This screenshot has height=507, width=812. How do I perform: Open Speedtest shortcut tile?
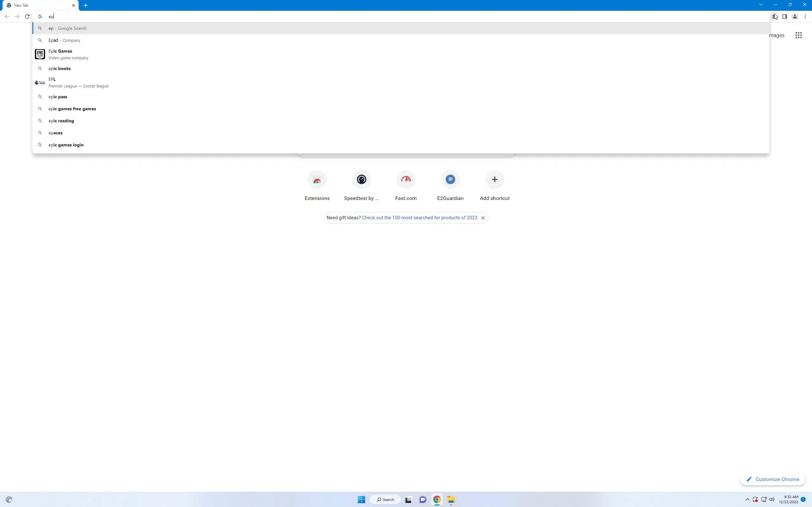361,180
